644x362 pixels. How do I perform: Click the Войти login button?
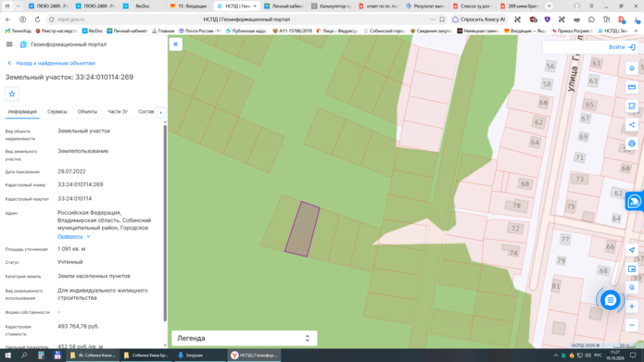click(622, 47)
